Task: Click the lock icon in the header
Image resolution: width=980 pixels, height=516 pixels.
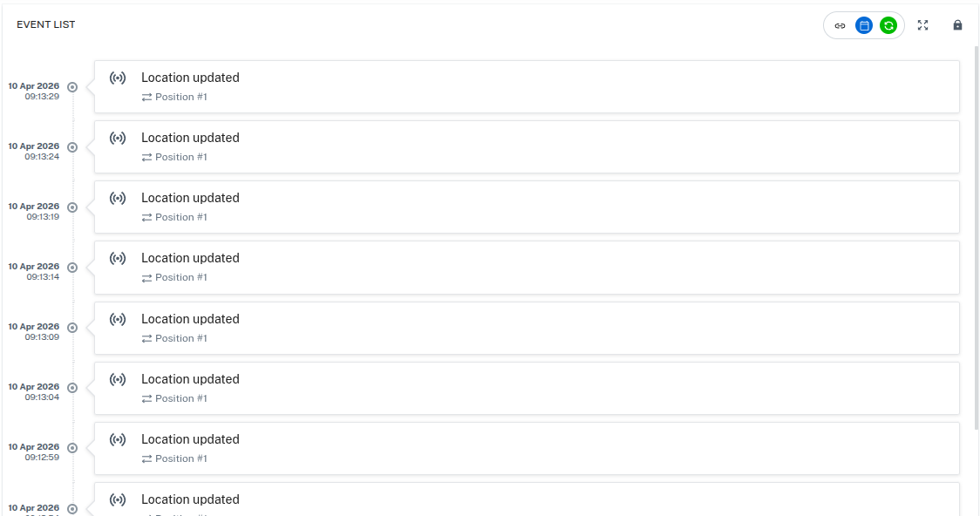Action: point(957,25)
